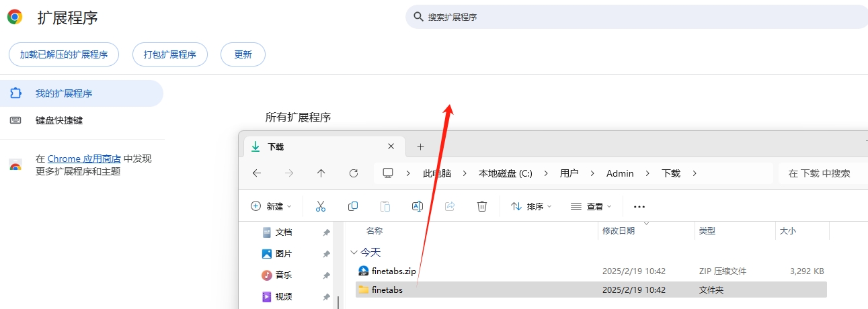
Task: Click the cut scissors icon in toolbar
Action: (321, 206)
